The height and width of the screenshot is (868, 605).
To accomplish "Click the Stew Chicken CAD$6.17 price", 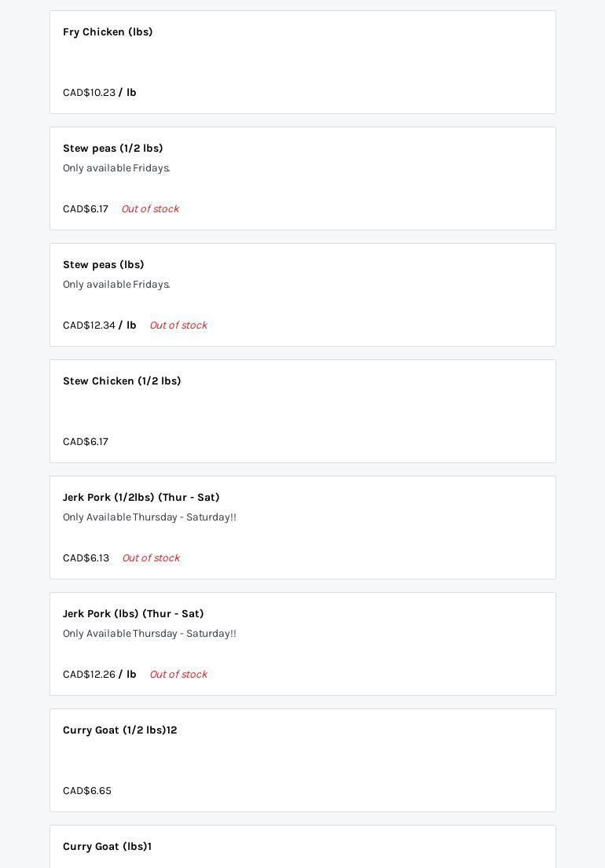I will (86, 442).
